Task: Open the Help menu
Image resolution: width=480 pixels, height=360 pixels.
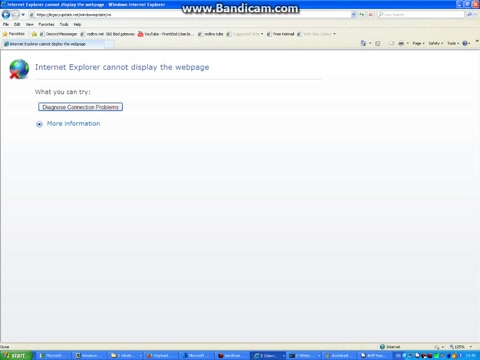Action: coord(77,24)
